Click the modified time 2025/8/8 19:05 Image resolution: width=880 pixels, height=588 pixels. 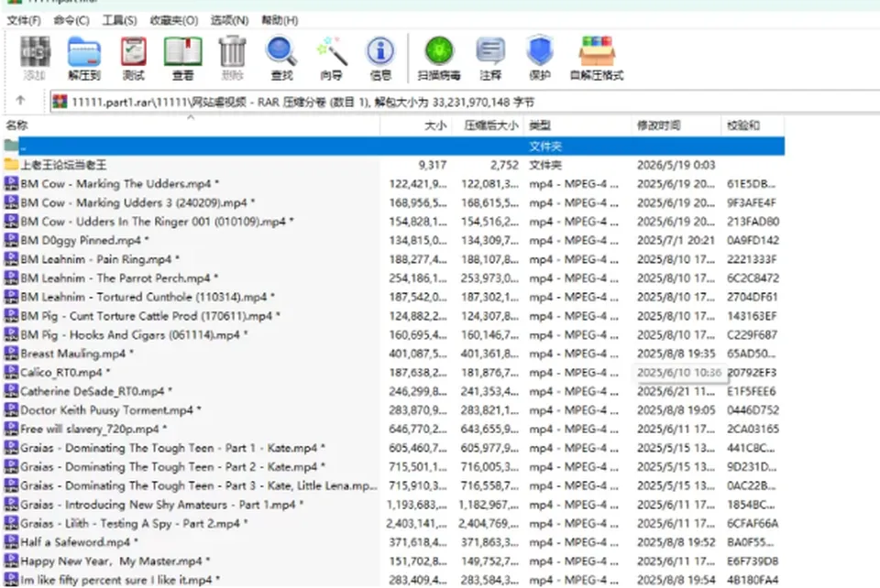tap(676, 410)
